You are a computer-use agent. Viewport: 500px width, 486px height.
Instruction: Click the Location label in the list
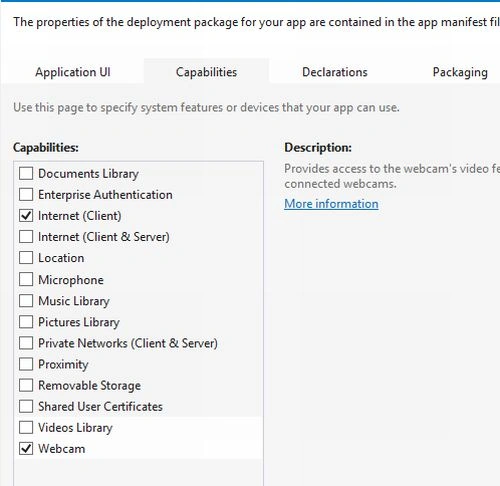(61, 258)
